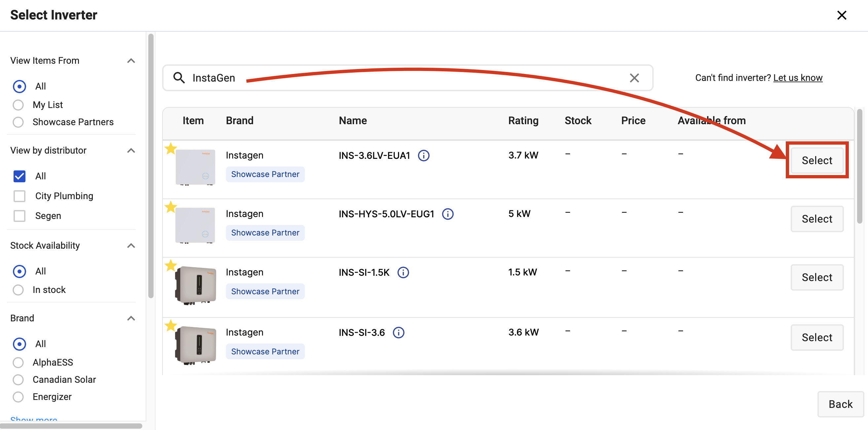
Task: Toggle All distributors checkbox
Action: (x=19, y=176)
